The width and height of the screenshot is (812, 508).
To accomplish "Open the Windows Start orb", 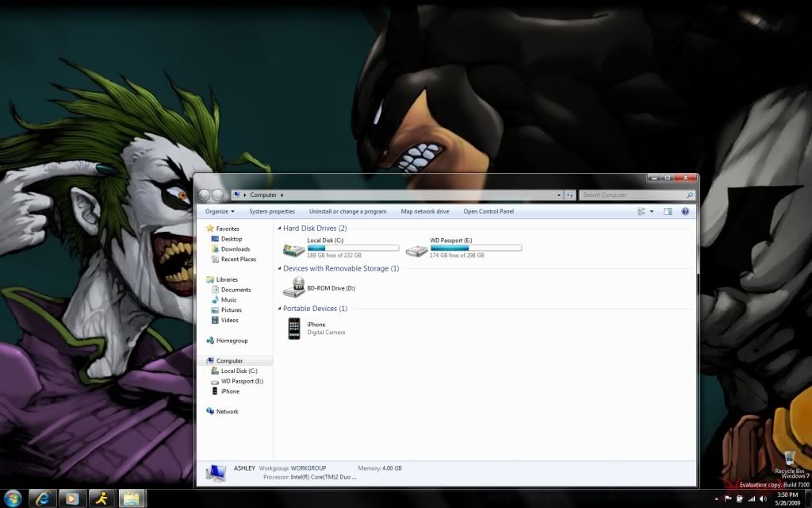I will click(x=13, y=498).
